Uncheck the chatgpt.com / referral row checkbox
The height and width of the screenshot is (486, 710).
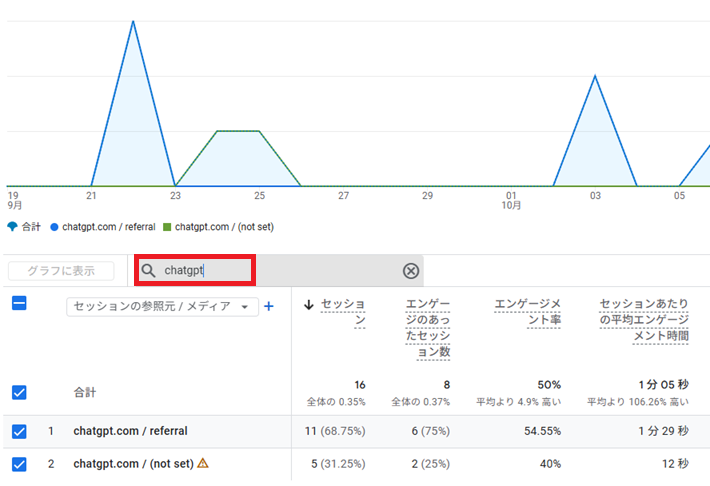pyautogui.click(x=19, y=432)
